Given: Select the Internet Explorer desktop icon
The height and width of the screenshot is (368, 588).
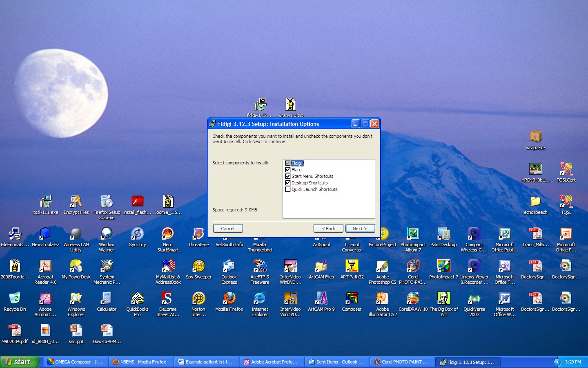Looking at the screenshot, I should tap(260, 298).
